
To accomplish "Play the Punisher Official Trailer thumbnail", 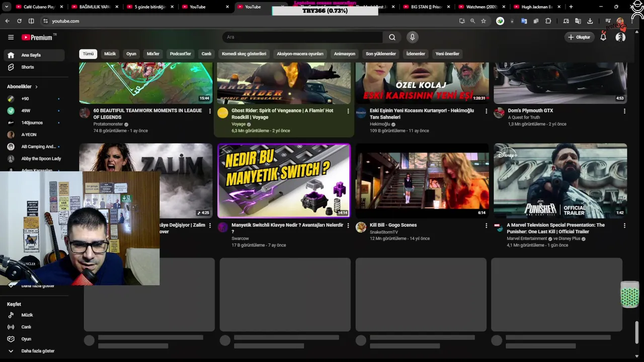I will 560,180.
